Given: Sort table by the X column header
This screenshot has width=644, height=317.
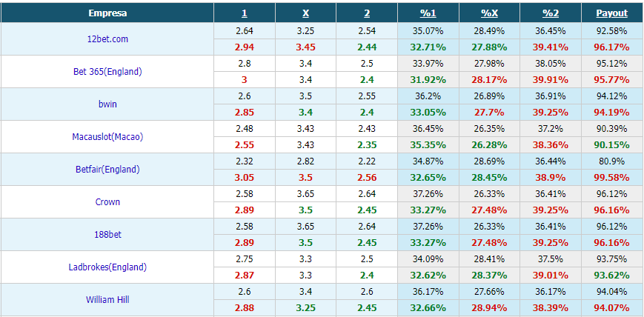Looking at the screenshot, I should (305, 13).
